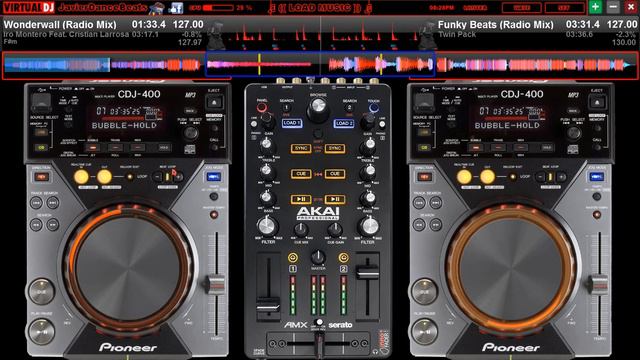Click left deck beat loop plus button
The height and width of the screenshot is (360, 640).
click(178, 177)
